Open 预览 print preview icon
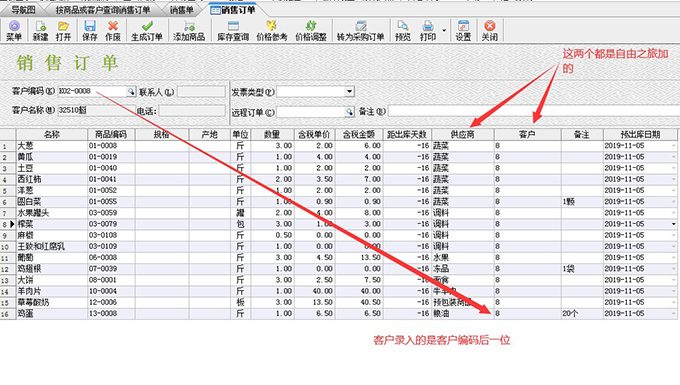The width and height of the screenshot is (680, 385). pos(403,30)
